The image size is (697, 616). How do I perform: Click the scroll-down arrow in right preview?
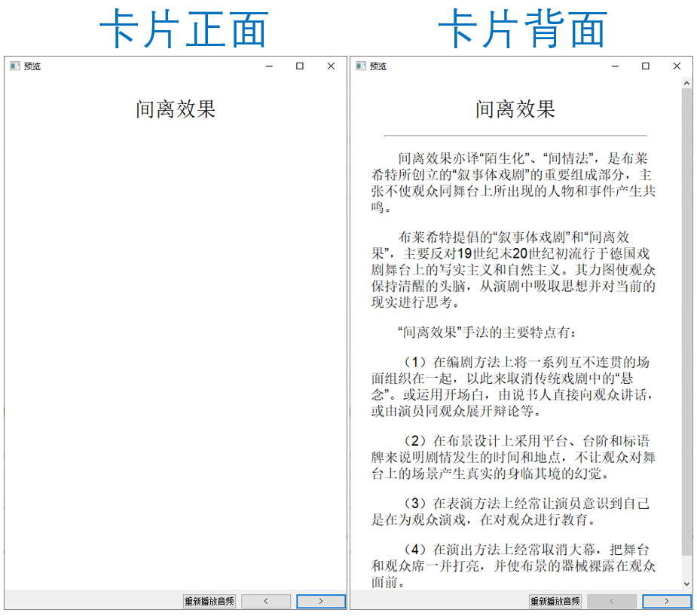pos(686,584)
